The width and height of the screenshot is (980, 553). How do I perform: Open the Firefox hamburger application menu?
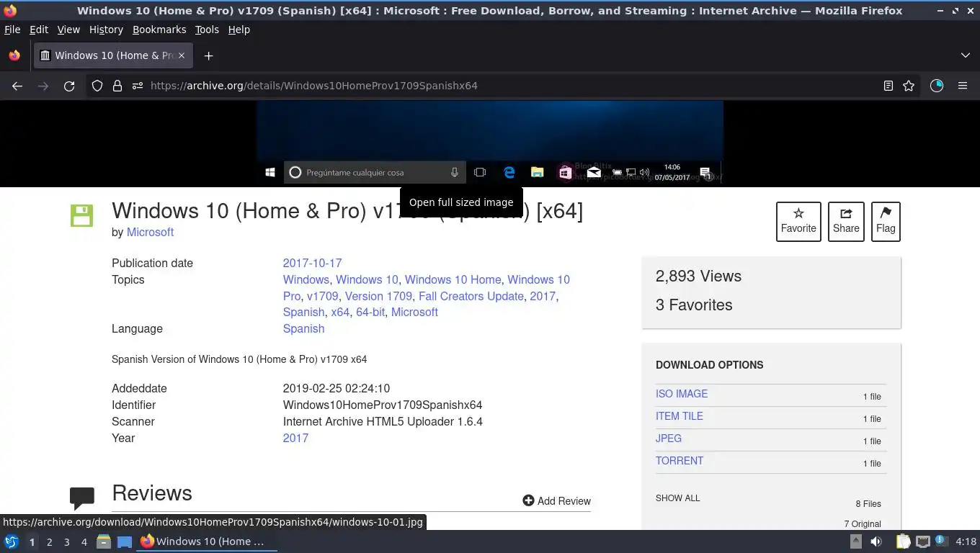(963, 86)
